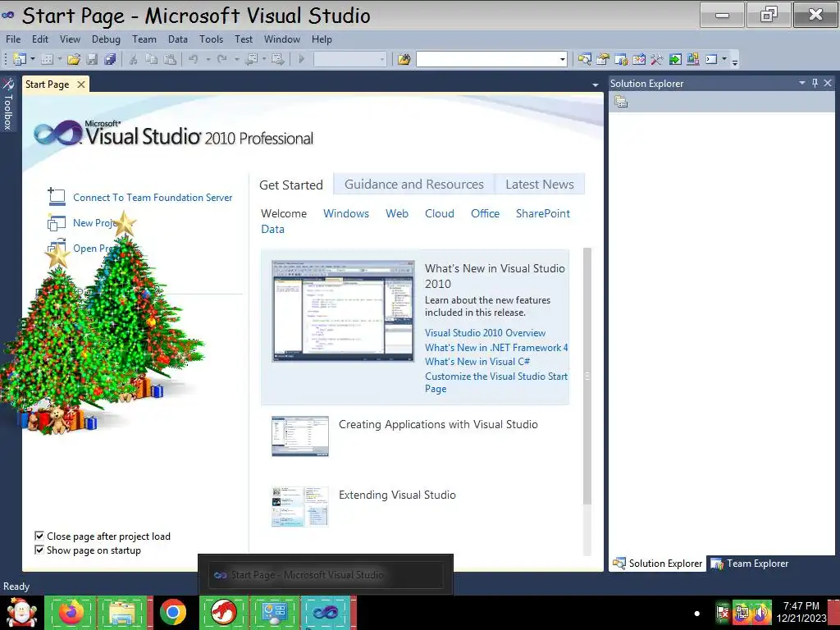The width and height of the screenshot is (840, 630).
Task: Click the Paste toolbar icon
Action: coord(170,59)
